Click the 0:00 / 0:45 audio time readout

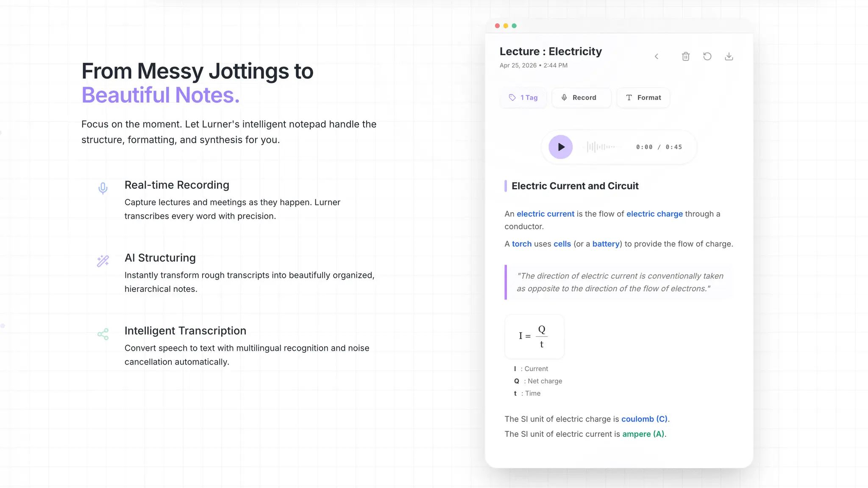659,147
